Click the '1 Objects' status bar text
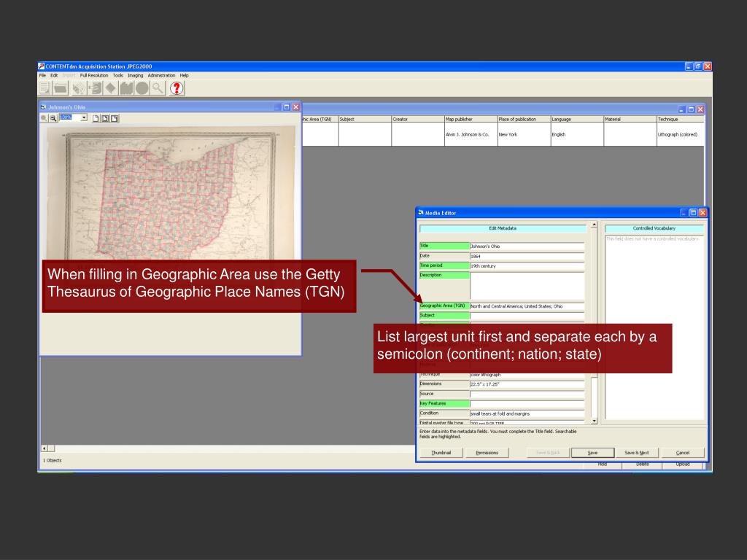Screen dimensions: 747x560 52,461
